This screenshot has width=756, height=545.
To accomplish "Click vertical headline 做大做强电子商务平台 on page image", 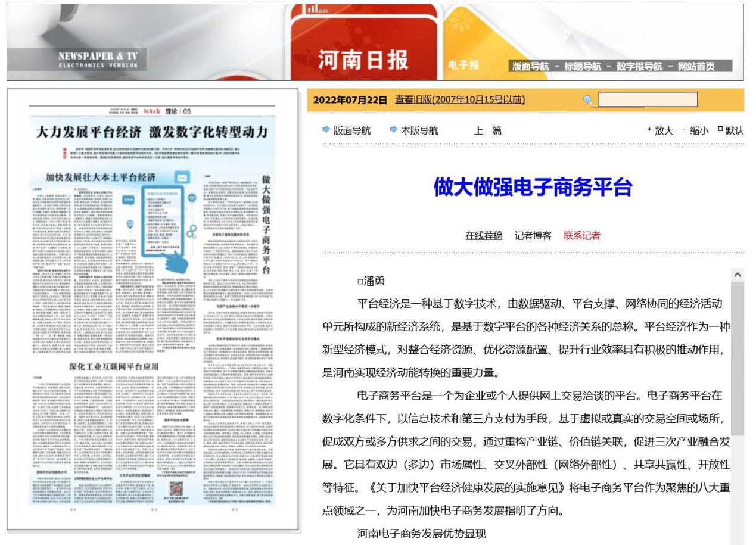I will [x=266, y=224].
